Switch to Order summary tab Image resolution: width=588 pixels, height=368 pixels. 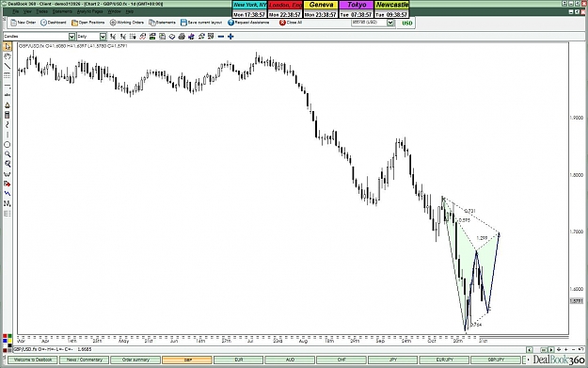(x=135, y=360)
